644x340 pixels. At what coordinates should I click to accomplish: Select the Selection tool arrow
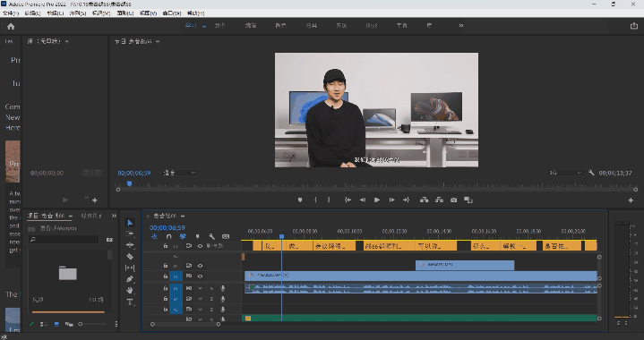[130, 222]
